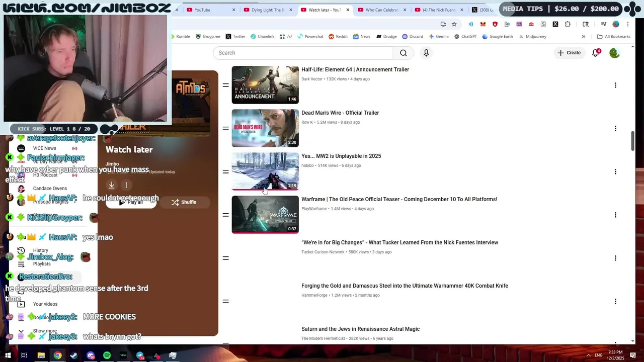Close the Dying Light tab
The image size is (644, 362).
[x=291, y=10]
